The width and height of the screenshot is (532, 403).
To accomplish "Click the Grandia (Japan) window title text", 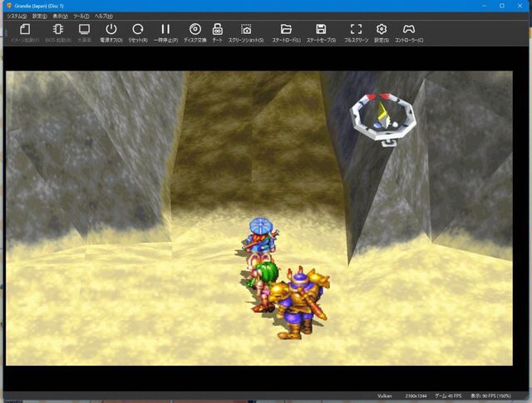I will click(x=39, y=6).
